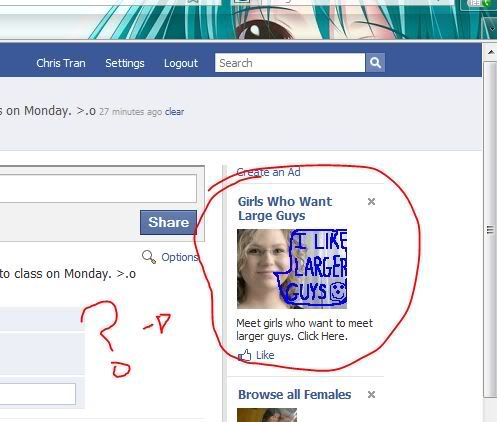Open the Girls Who Want Large Guys ad title
This screenshot has height=422, width=497.
285,208
